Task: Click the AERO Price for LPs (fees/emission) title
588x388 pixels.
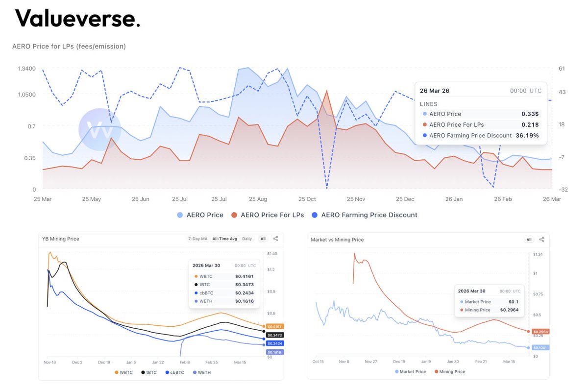Action: click(x=69, y=47)
